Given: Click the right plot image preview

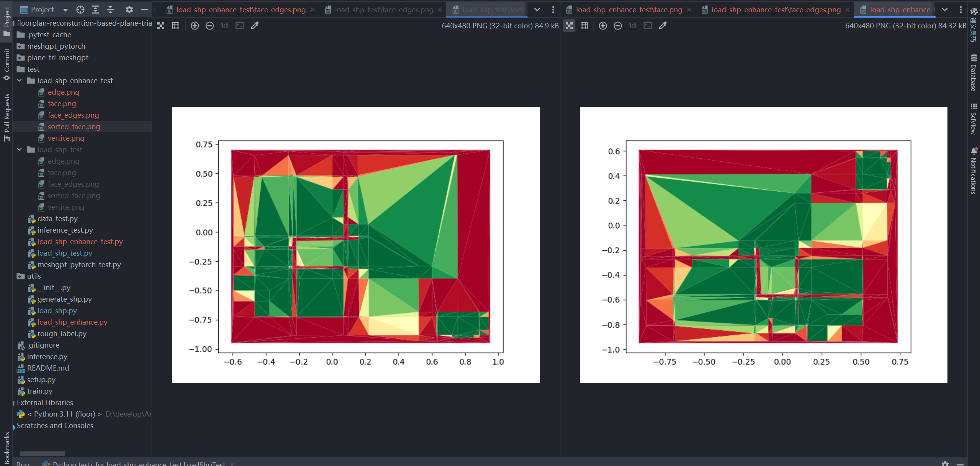Looking at the screenshot, I should [x=763, y=244].
